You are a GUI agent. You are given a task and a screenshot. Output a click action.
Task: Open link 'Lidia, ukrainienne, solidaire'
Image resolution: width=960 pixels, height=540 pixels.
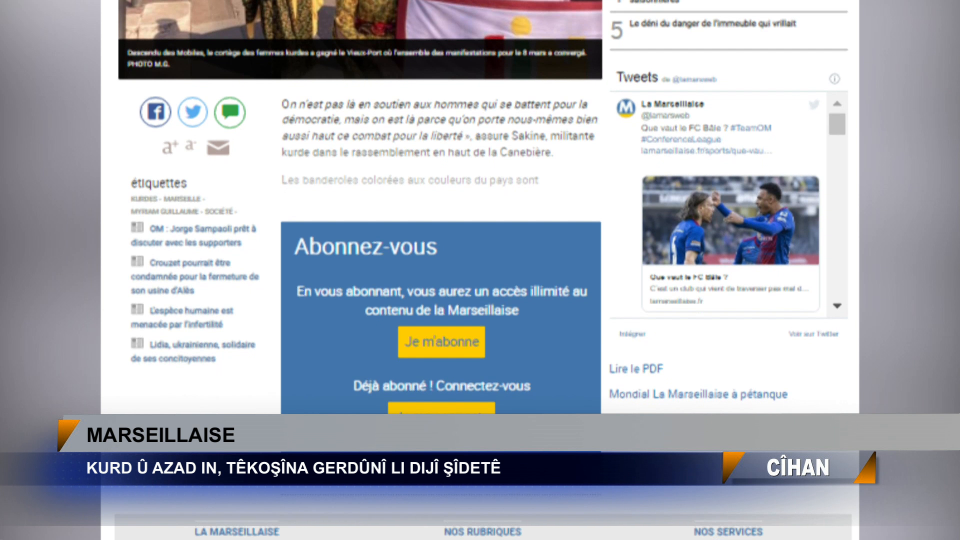pyautogui.click(x=193, y=351)
